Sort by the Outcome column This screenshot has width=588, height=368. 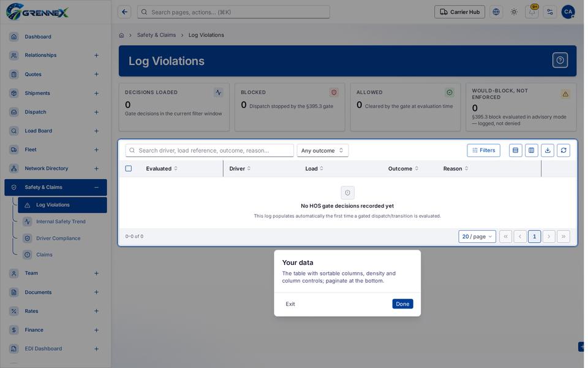point(403,169)
